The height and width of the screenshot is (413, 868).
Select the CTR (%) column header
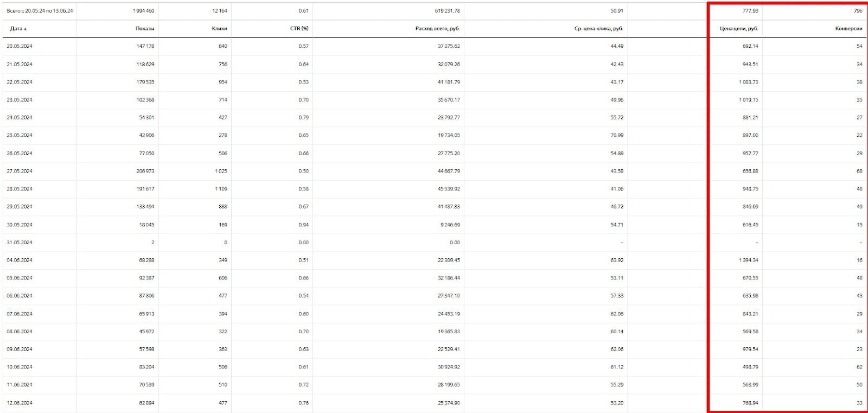[x=299, y=29]
